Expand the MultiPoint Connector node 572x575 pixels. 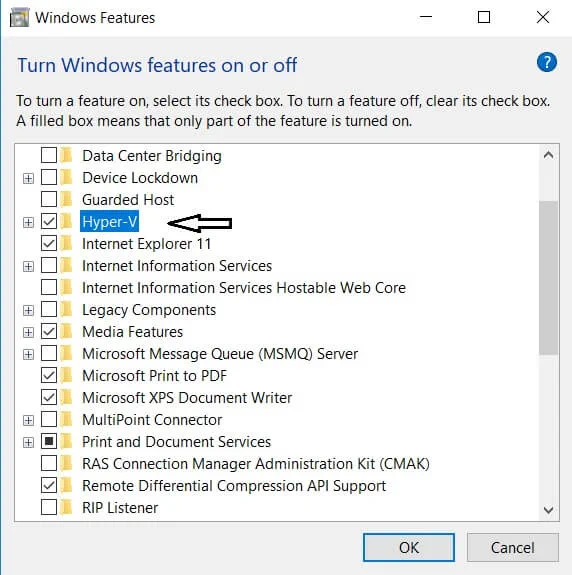(28, 421)
